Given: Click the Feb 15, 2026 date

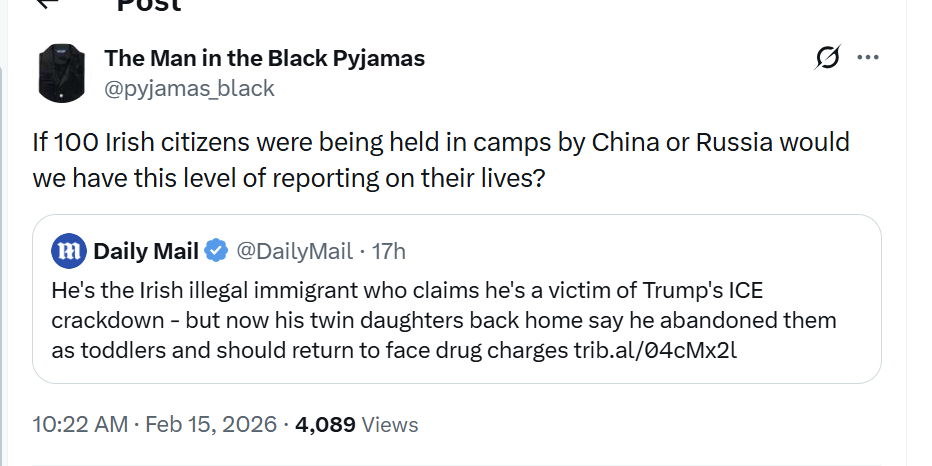Looking at the screenshot, I should 211,424.
